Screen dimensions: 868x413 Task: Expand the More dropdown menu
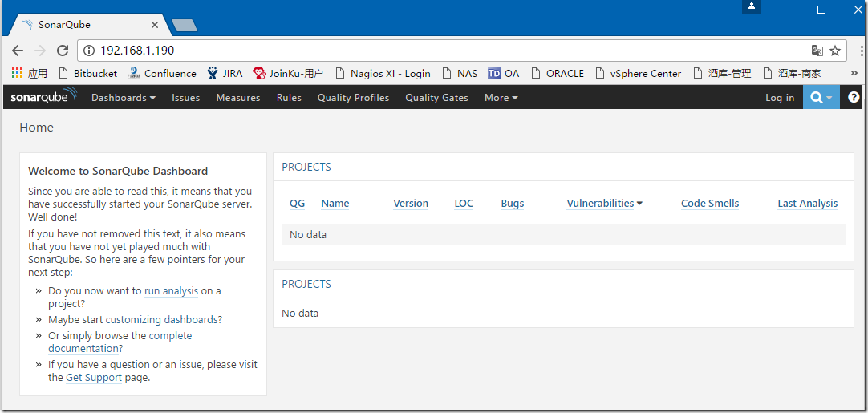(x=501, y=98)
